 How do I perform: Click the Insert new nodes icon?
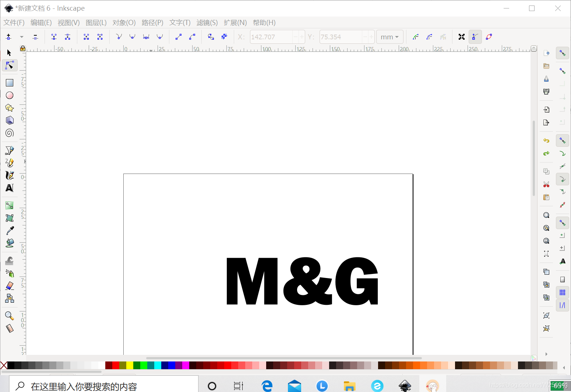click(x=9, y=37)
